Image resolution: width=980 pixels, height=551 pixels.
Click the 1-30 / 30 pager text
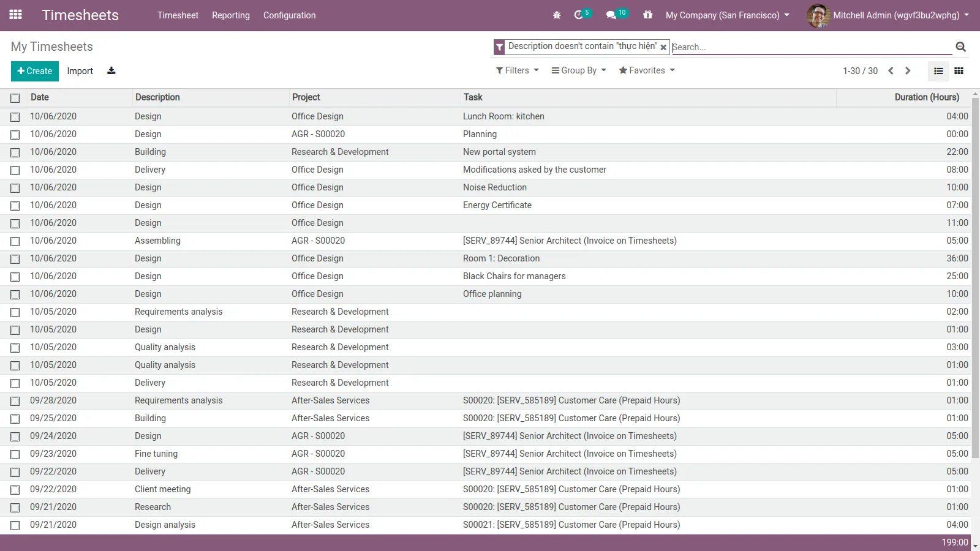860,71
